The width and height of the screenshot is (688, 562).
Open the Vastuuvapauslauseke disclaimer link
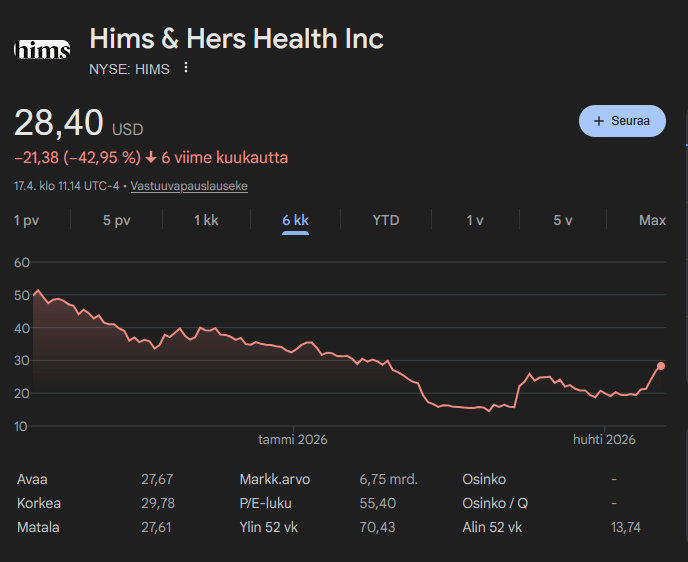click(x=189, y=186)
